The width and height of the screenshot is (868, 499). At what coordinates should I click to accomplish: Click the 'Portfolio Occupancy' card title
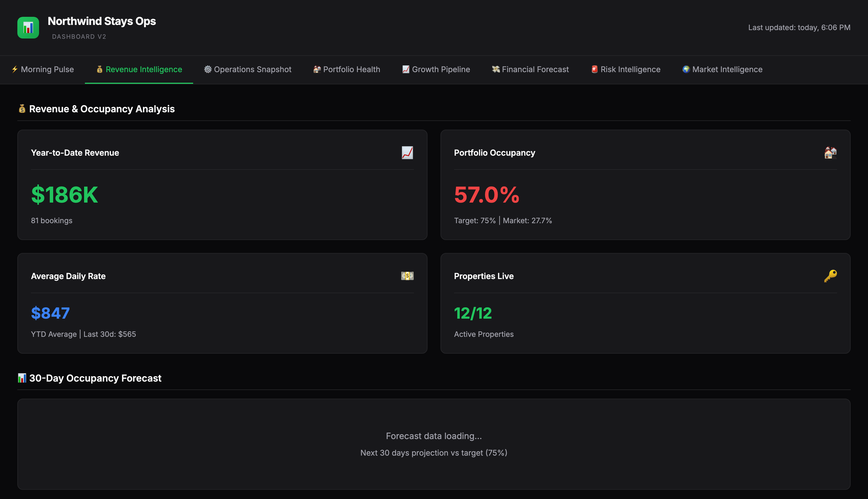[494, 152]
